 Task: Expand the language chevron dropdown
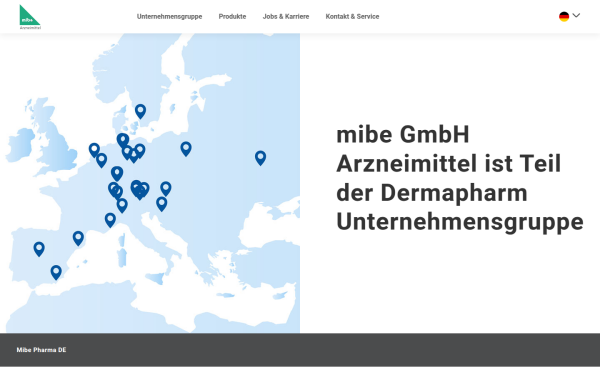[576, 16]
